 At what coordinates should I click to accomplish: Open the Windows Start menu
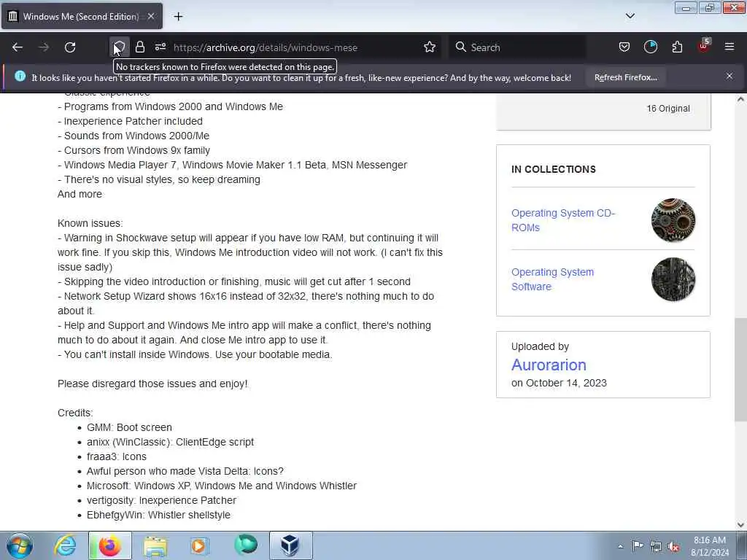(x=20, y=545)
